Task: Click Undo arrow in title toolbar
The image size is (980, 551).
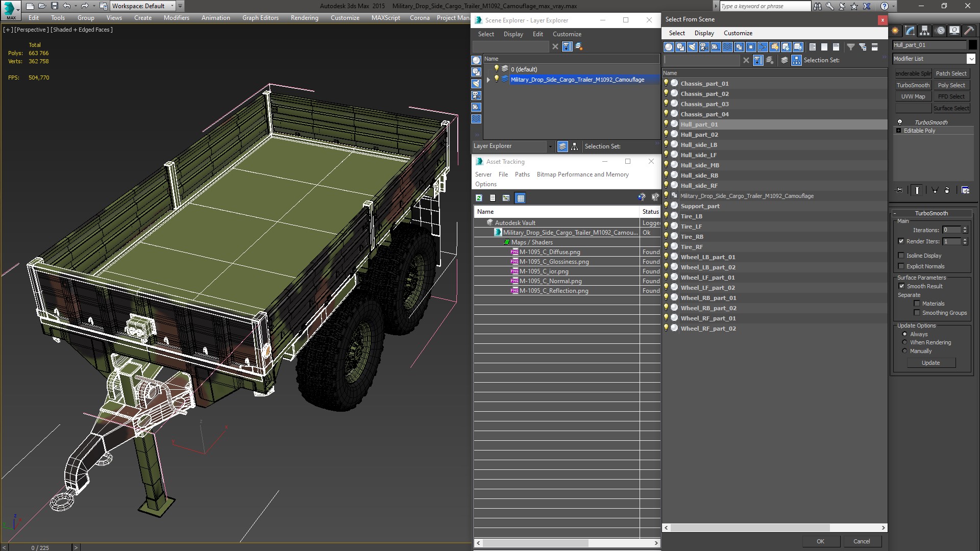Action: [66, 6]
